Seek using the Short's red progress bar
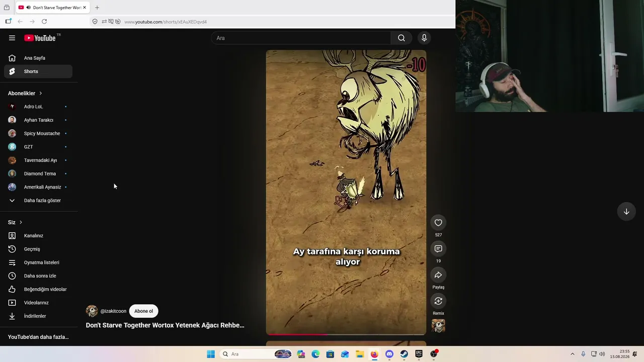This screenshot has height=362, width=644. [x=346, y=334]
